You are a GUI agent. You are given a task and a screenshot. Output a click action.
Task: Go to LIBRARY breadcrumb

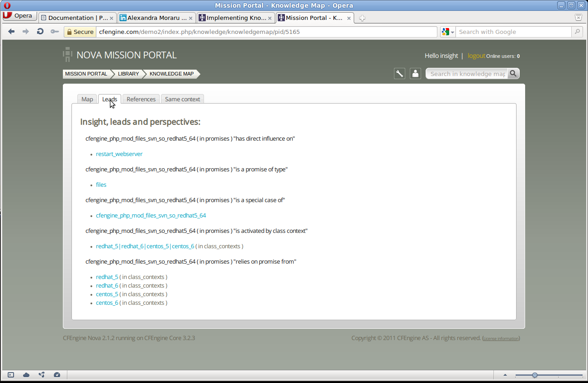pyautogui.click(x=128, y=74)
